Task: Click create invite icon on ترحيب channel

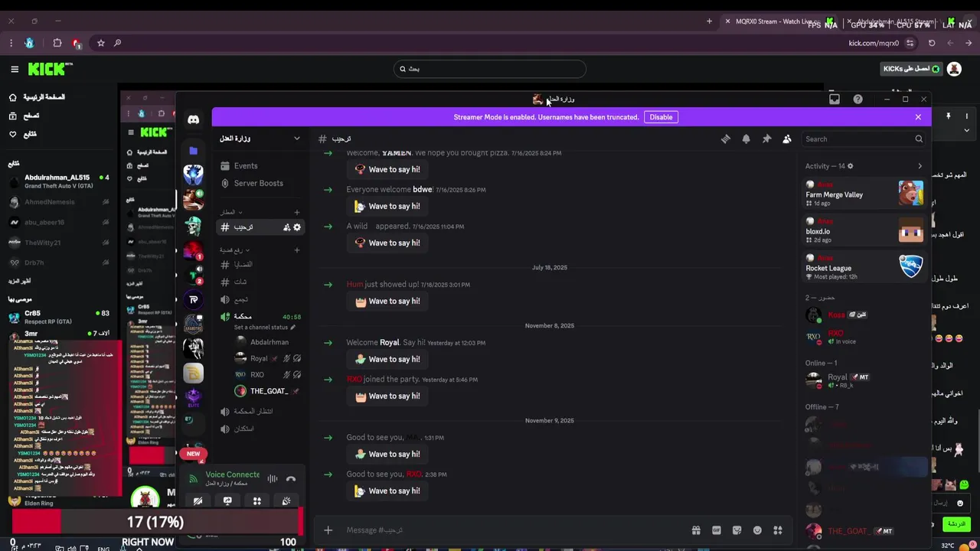Action: (x=286, y=227)
